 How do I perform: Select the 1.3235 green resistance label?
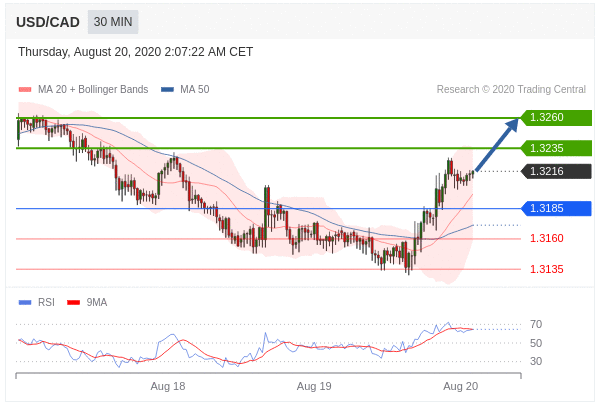coord(556,148)
